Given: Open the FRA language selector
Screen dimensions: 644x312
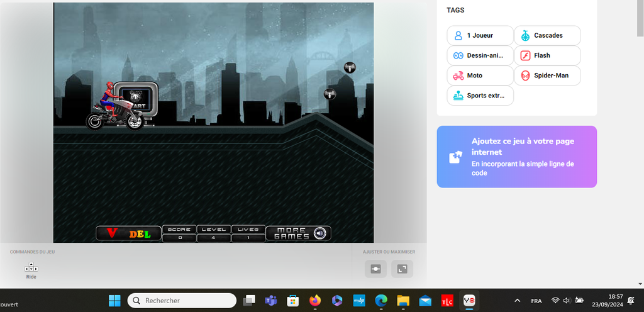Looking at the screenshot, I should coord(536,301).
